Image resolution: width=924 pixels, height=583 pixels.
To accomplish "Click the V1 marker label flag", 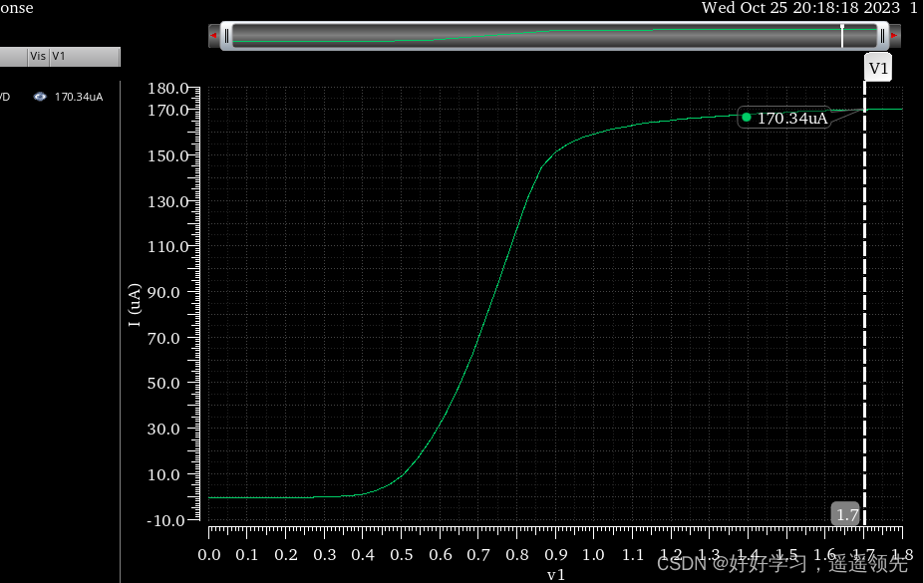I will [x=878, y=68].
